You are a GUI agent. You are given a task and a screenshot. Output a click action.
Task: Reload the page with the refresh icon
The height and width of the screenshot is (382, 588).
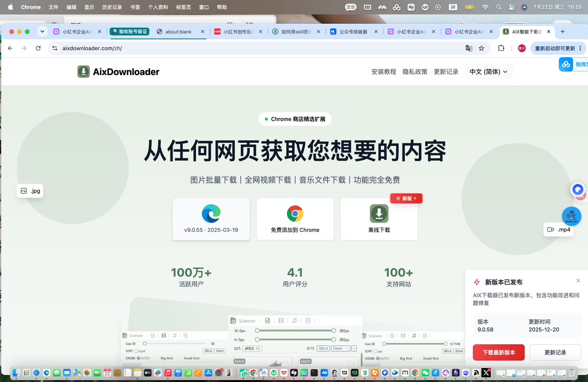point(38,48)
